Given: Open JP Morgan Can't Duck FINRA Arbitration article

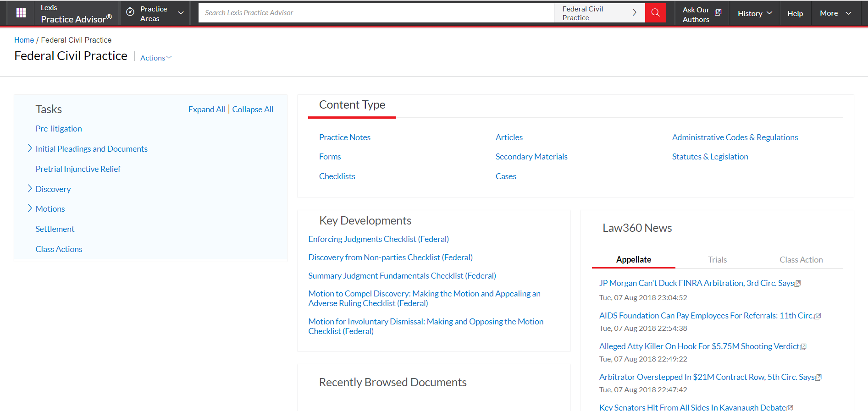Looking at the screenshot, I should point(696,283).
